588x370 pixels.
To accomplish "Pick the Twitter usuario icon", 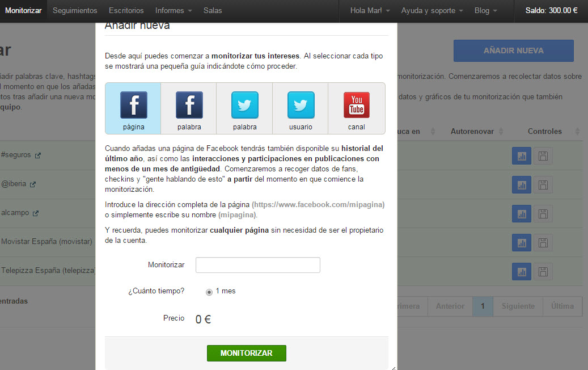I will click(301, 108).
